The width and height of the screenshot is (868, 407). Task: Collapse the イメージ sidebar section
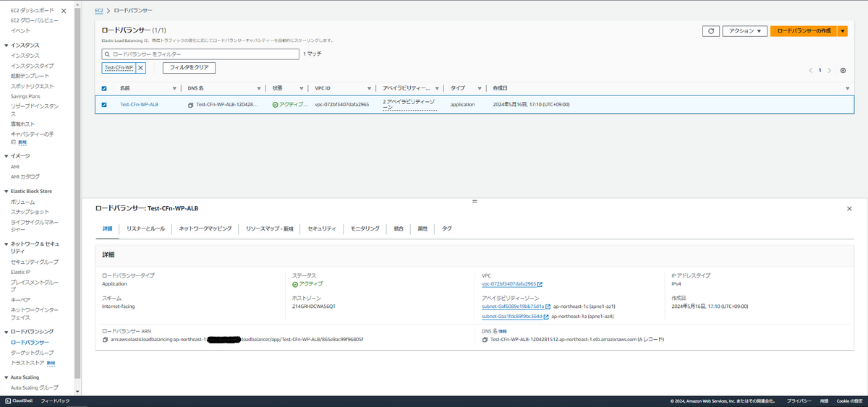pyautogui.click(x=7, y=156)
